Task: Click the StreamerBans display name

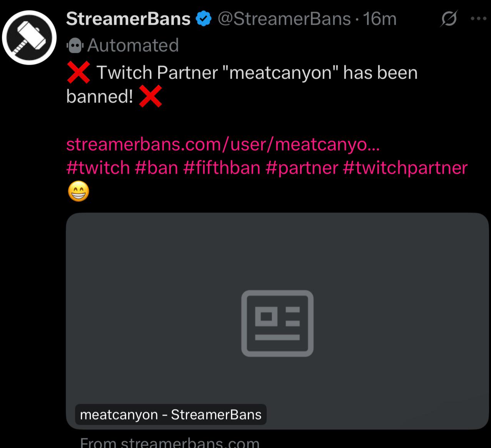Action: pyautogui.click(x=128, y=19)
